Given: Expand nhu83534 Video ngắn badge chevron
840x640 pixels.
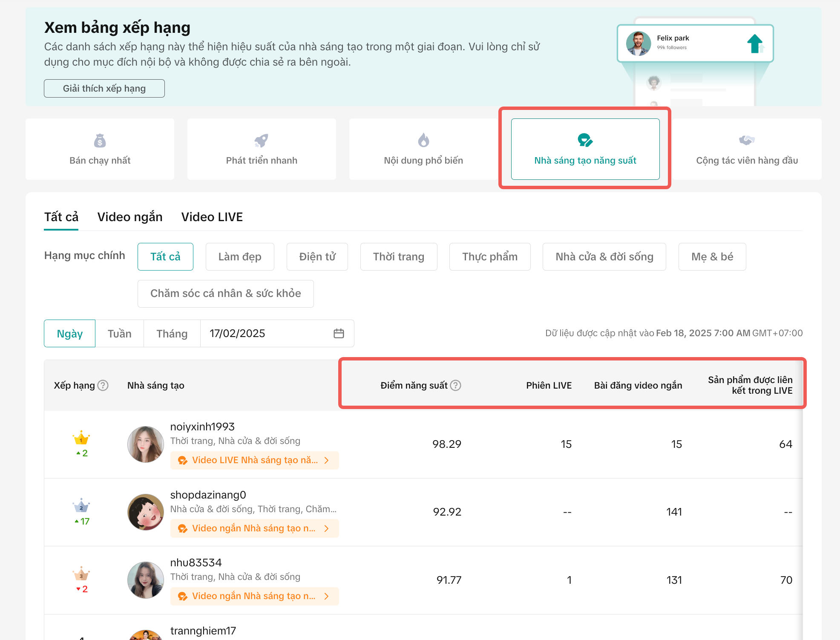Looking at the screenshot, I should 327,596.
